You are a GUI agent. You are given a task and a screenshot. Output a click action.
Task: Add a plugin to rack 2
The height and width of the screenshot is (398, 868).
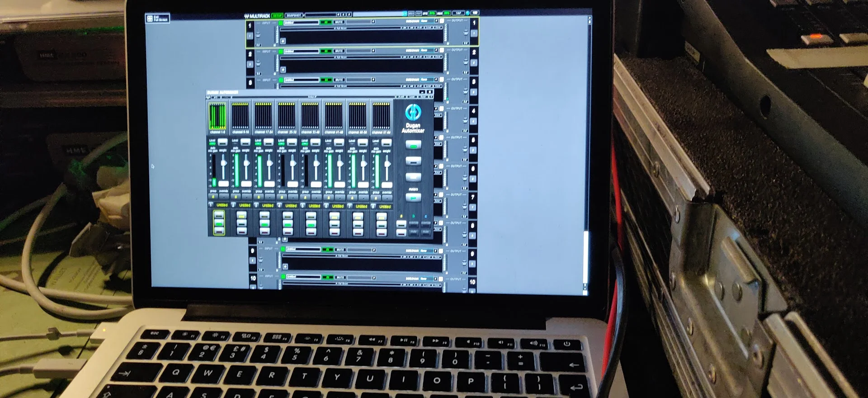click(x=283, y=70)
